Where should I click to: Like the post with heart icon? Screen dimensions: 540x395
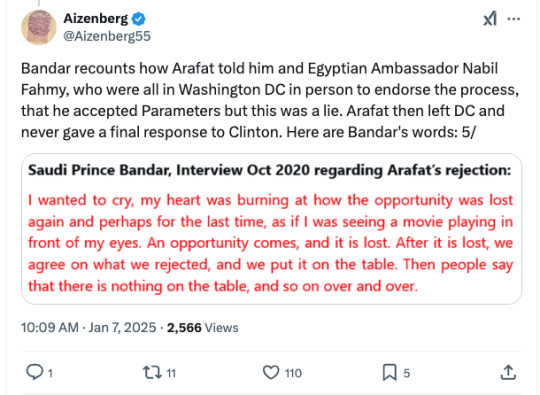coord(271,373)
